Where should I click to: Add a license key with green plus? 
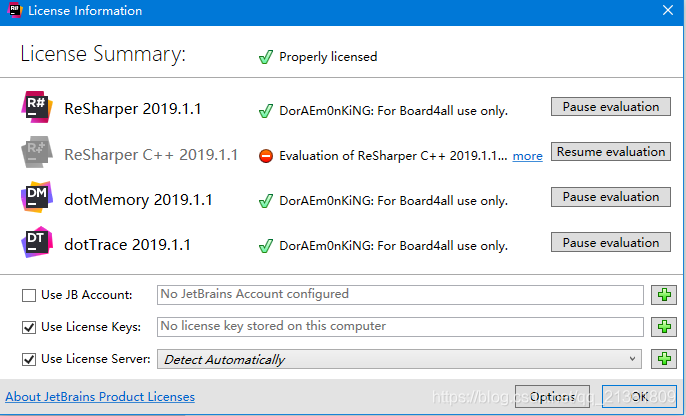click(664, 327)
